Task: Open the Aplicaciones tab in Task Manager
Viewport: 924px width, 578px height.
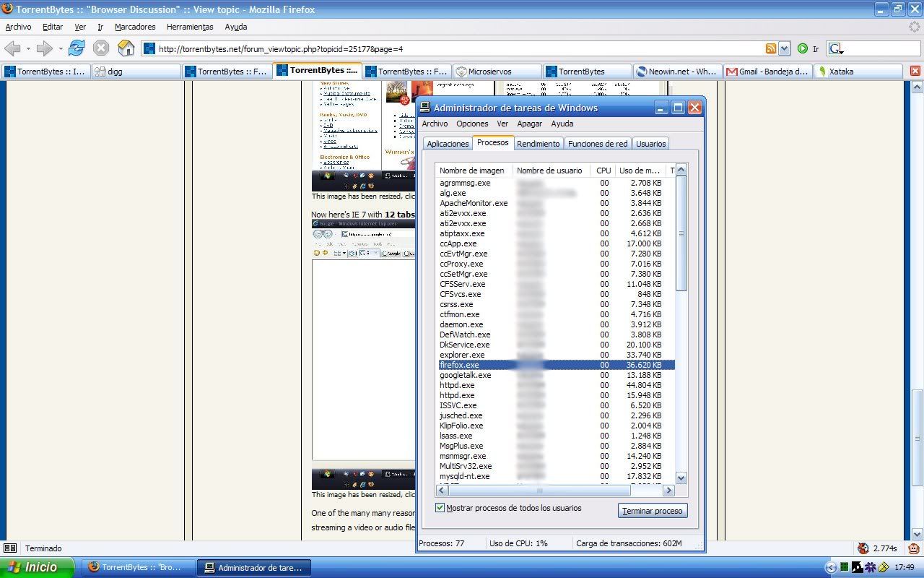Action: 448,144
